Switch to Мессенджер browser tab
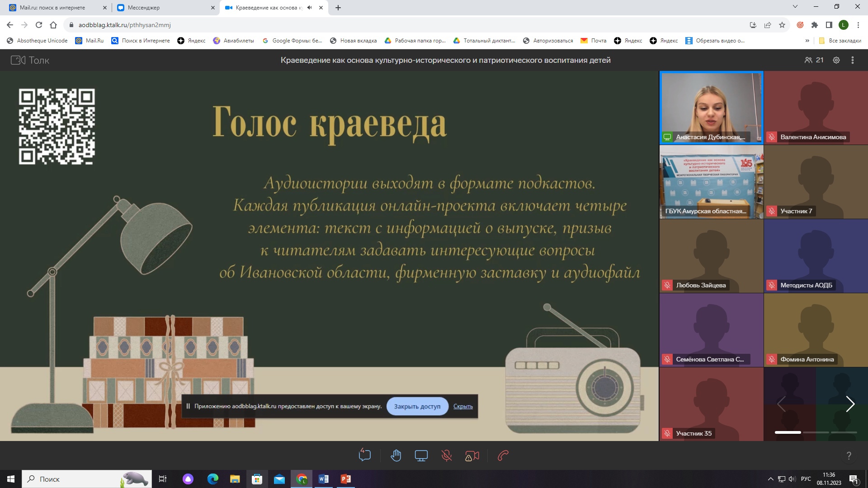Image resolution: width=868 pixels, height=488 pixels. point(165,8)
